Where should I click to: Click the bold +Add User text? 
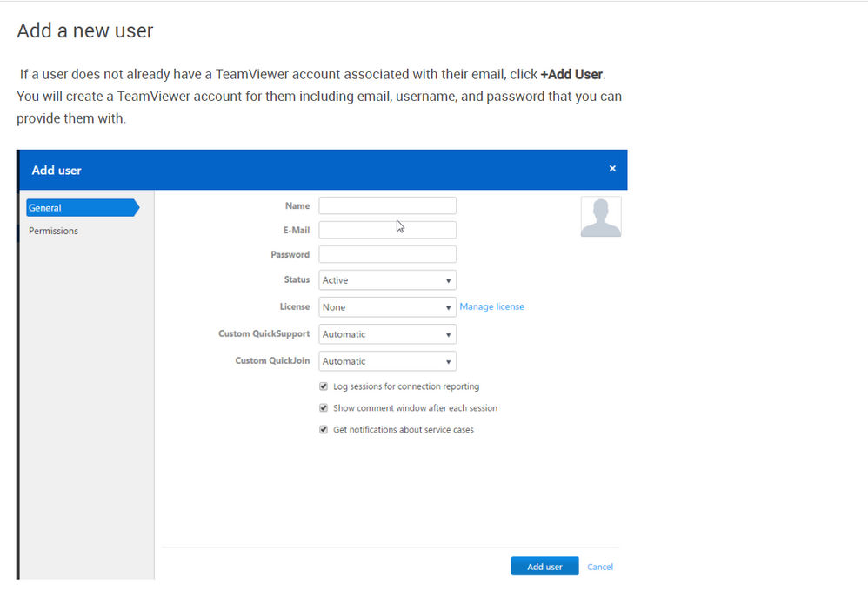click(571, 74)
